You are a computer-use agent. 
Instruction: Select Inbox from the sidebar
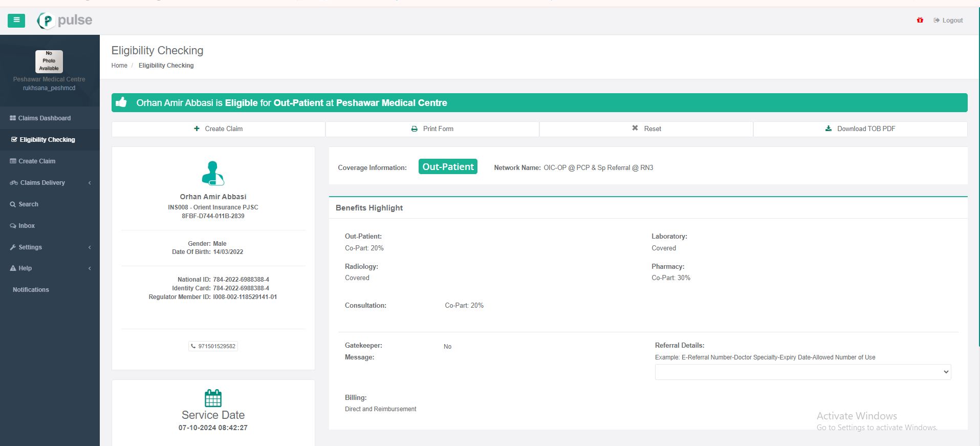pyautogui.click(x=27, y=226)
